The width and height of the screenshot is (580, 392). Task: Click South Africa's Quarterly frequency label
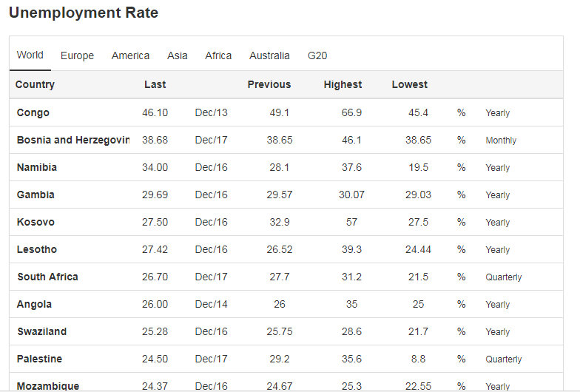[x=503, y=277]
